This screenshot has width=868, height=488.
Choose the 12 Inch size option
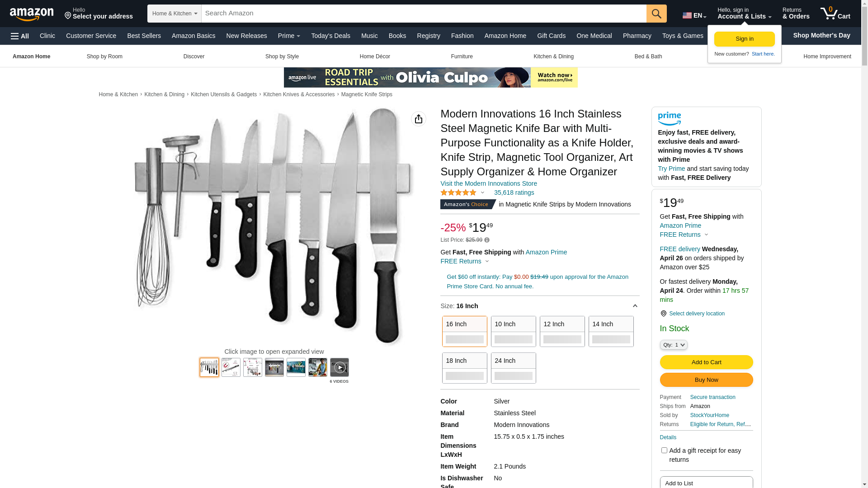tap(562, 331)
